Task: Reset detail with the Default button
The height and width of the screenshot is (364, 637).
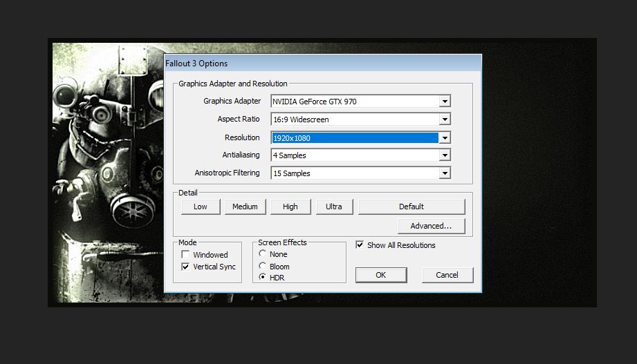Action: click(x=412, y=207)
